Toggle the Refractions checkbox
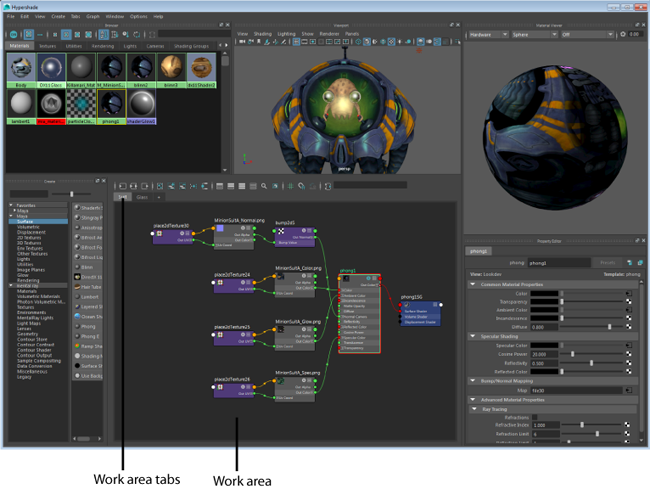650x489 pixels. [x=534, y=417]
